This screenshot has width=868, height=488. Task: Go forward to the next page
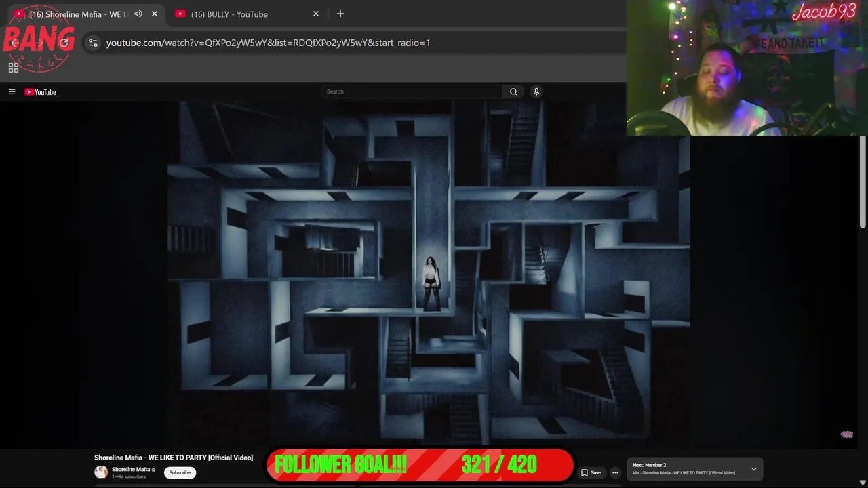(x=39, y=43)
